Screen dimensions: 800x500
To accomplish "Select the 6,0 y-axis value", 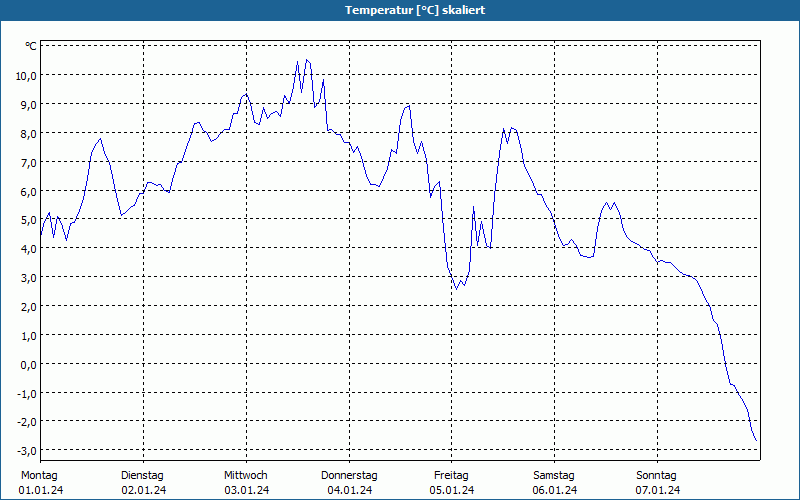I will click(x=29, y=191).
